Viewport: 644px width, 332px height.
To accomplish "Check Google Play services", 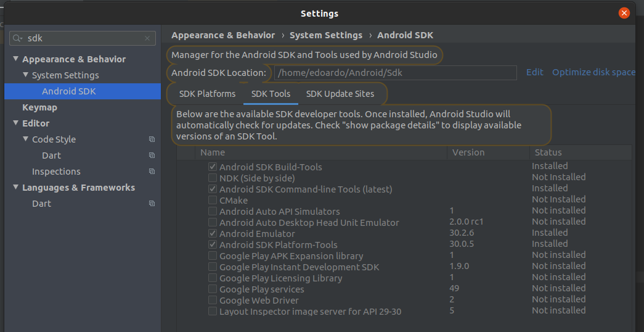I will (x=213, y=289).
